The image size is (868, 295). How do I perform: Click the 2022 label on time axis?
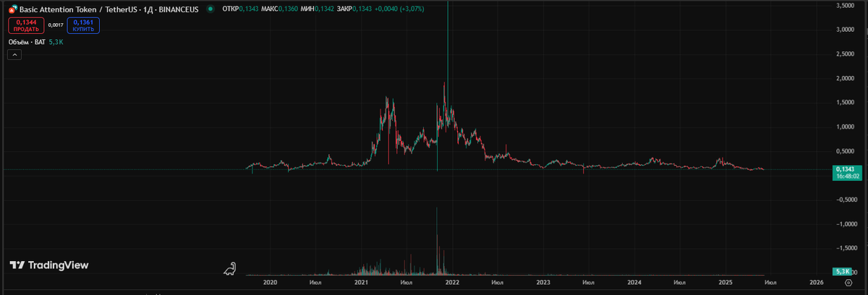coord(453,283)
